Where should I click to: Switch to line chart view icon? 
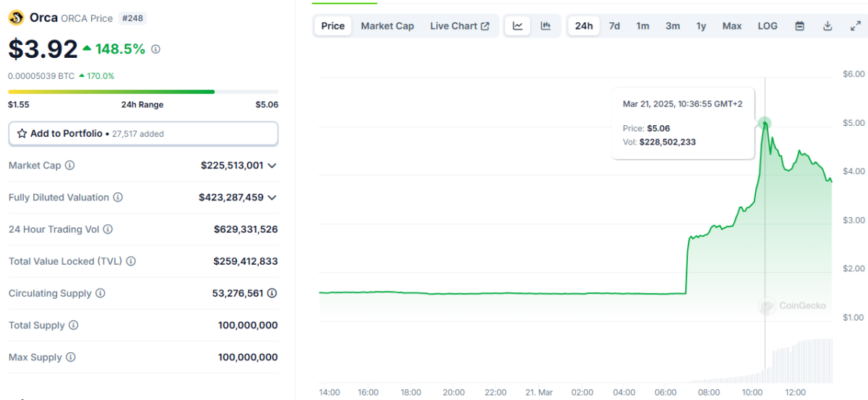point(518,26)
